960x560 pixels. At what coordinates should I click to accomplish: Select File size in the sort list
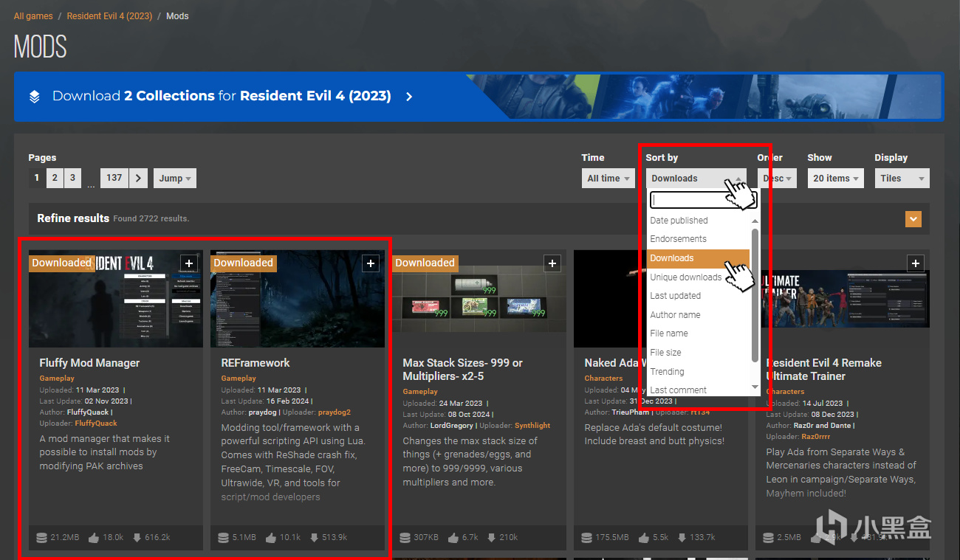tap(699, 353)
